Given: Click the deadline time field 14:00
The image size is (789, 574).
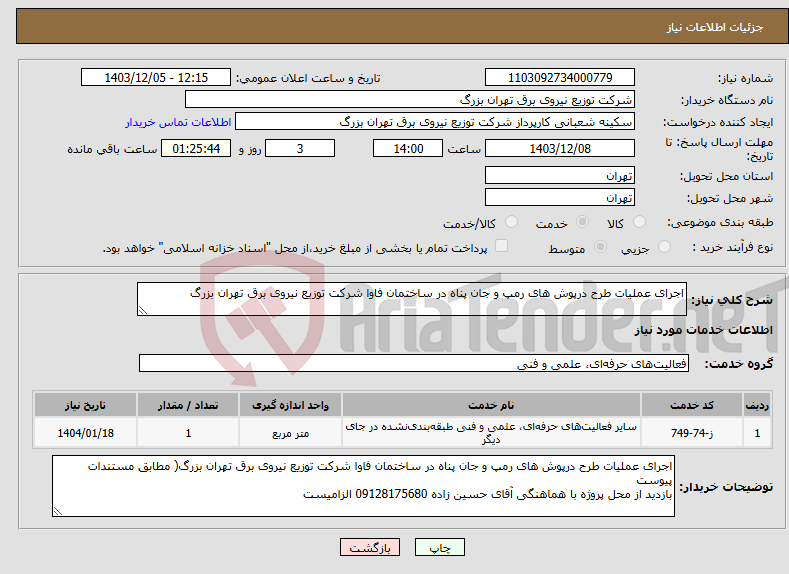Looking at the screenshot, I should (408, 148).
